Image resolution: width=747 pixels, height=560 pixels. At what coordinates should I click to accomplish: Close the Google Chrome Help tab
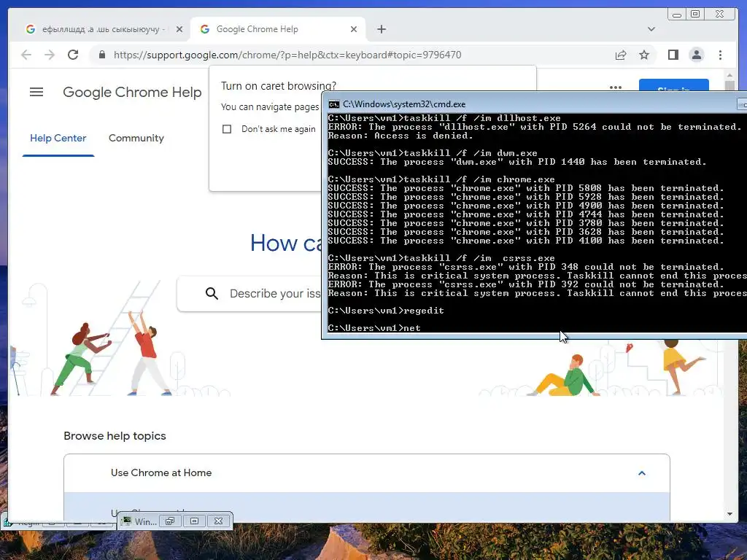[x=354, y=29]
